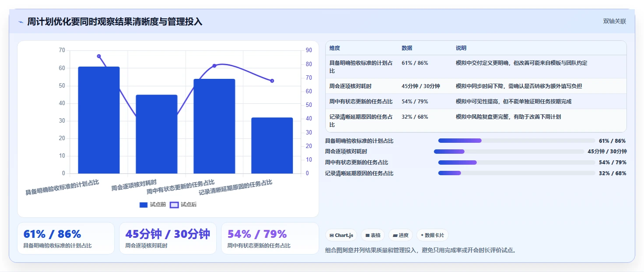
Task: Click the description 模拟中交付定义更明确
Action: (x=521, y=63)
